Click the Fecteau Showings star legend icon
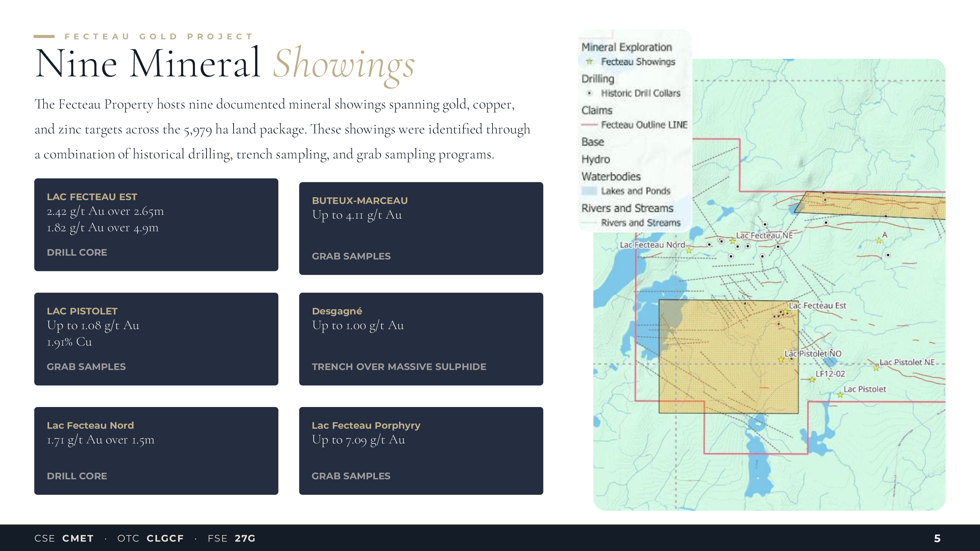The width and height of the screenshot is (980, 551). click(589, 61)
